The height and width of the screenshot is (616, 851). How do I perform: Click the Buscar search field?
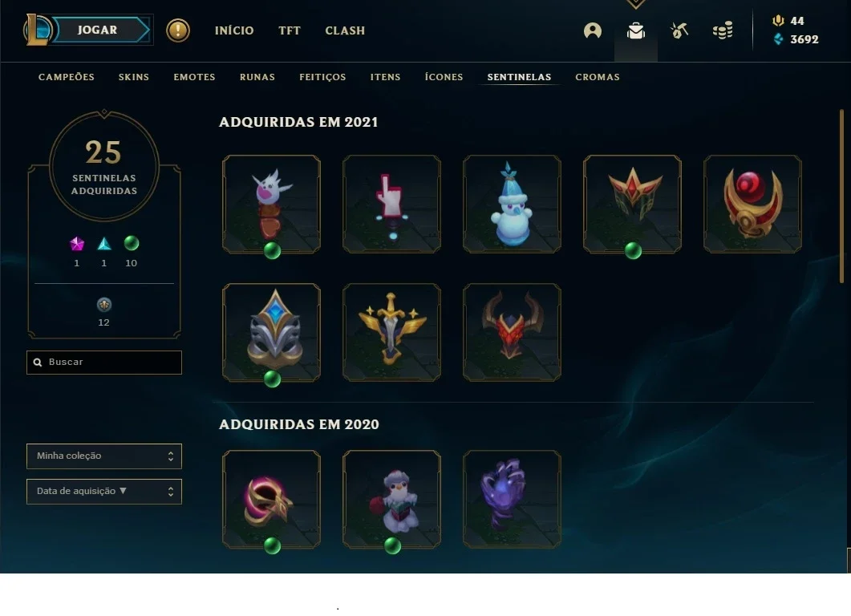coord(104,362)
